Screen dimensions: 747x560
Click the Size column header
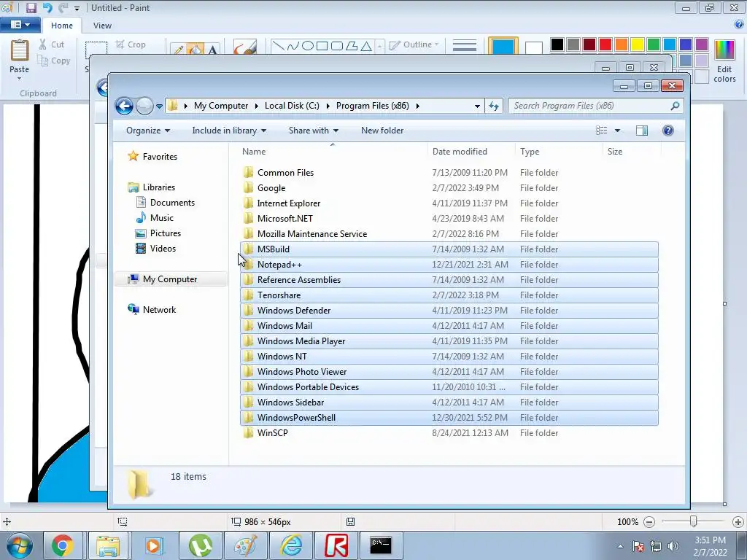click(x=632, y=152)
